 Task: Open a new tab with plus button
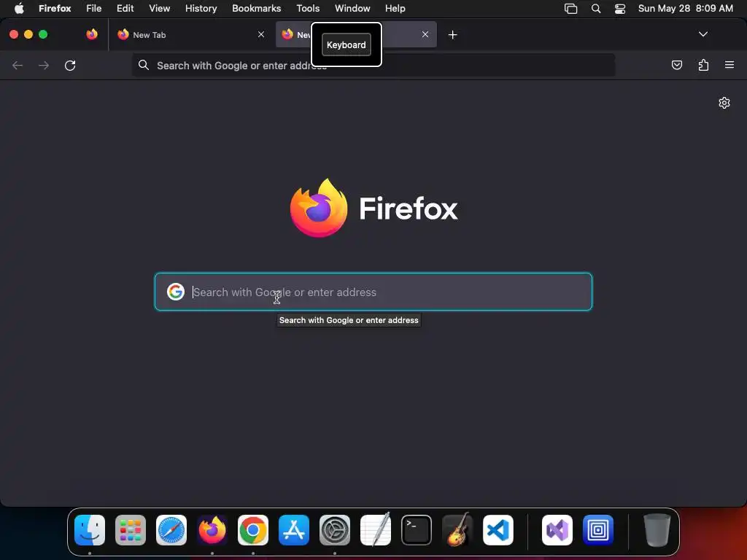point(452,35)
